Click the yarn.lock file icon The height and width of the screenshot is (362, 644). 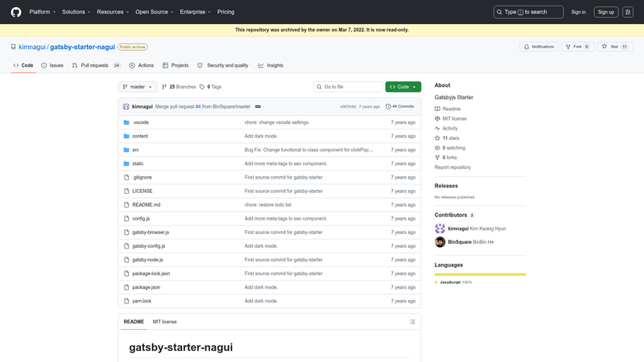tap(126, 301)
